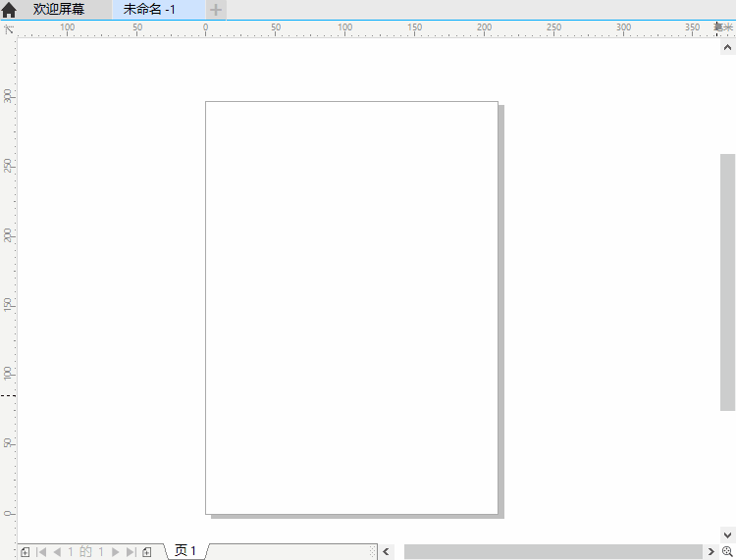The height and width of the screenshot is (560, 736).
Task: Go to the previous page arrow
Action: 56,552
